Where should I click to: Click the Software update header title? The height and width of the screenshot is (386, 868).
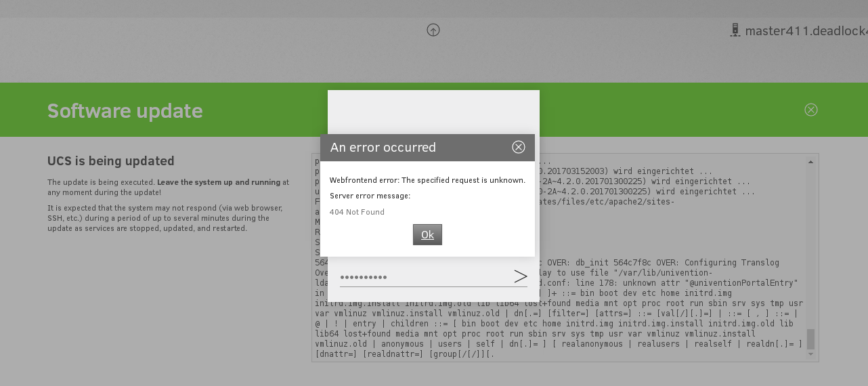tap(125, 111)
